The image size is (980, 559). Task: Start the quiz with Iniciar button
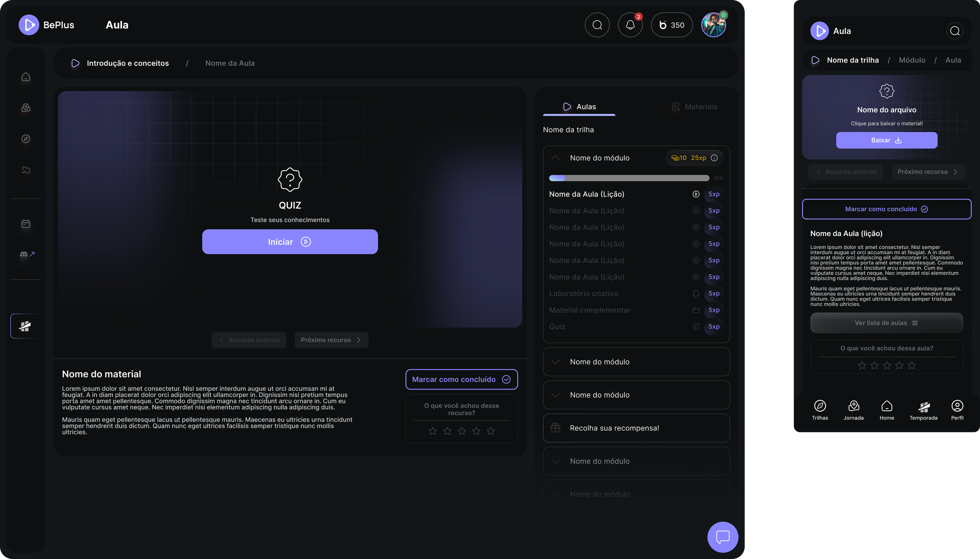pyautogui.click(x=290, y=242)
